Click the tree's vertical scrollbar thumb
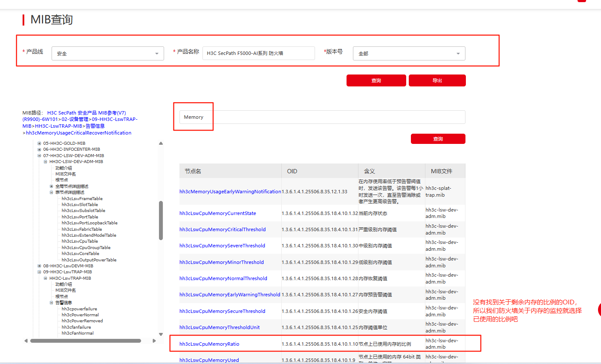The width and height of the screenshot is (601, 364). tap(161, 221)
